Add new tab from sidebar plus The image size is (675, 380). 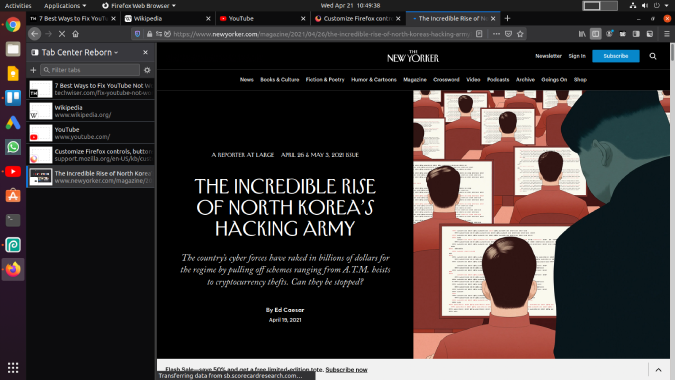[x=33, y=70]
